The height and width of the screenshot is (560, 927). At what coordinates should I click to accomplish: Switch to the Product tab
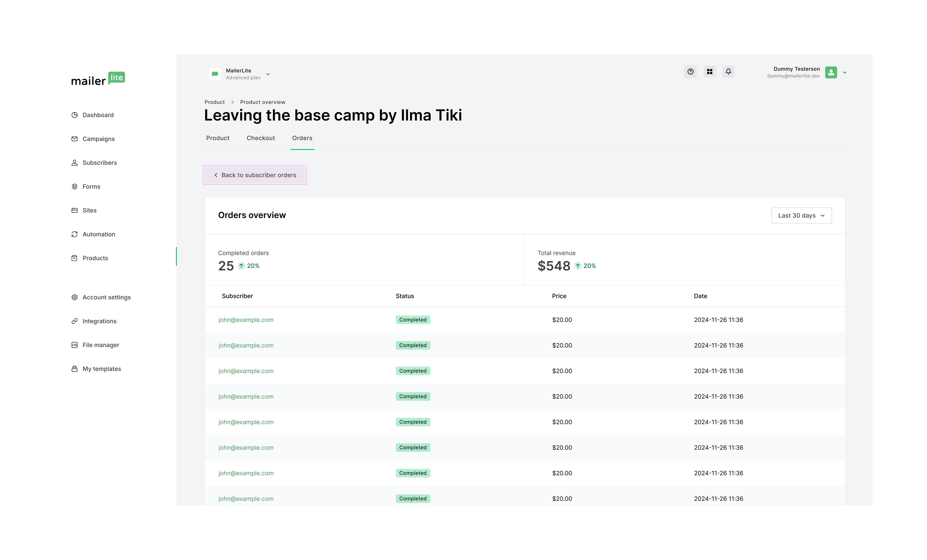[218, 138]
